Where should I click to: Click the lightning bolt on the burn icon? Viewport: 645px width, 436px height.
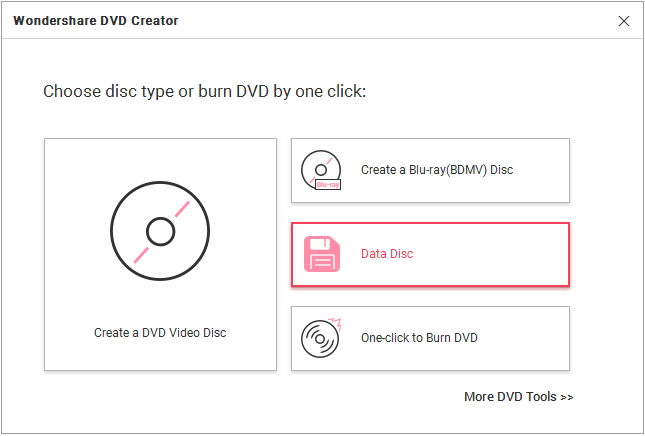(336, 324)
